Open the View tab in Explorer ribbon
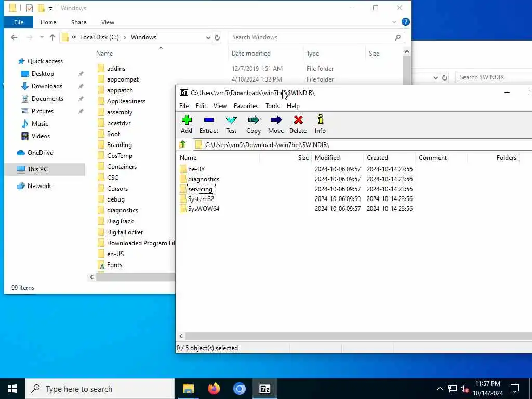 [x=108, y=22]
